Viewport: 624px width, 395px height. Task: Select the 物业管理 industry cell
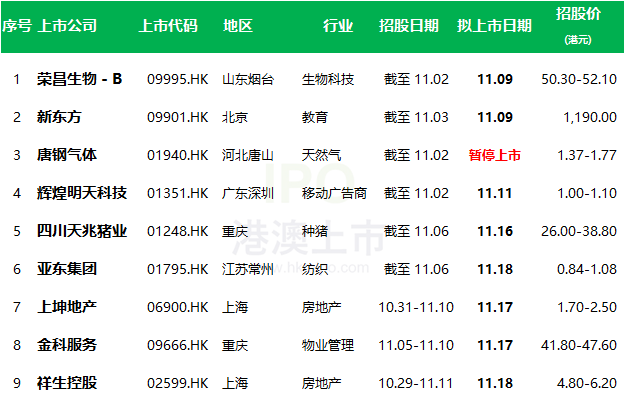[x=328, y=345]
